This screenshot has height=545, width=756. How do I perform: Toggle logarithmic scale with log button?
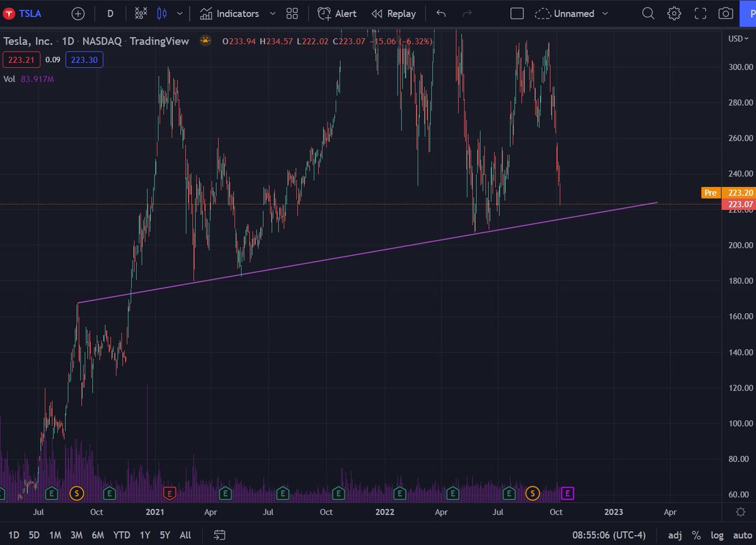(717, 535)
